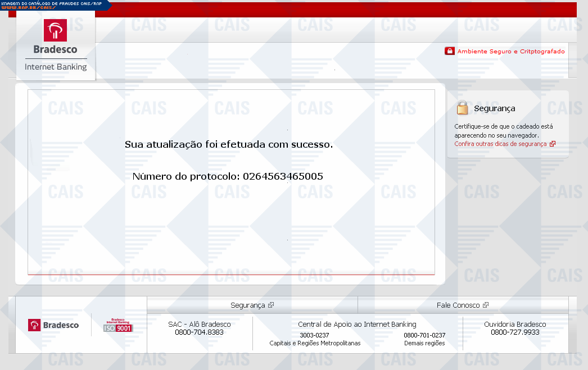Click external-link icon after dicas de segurança
The width and height of the screenshot is (588, 370).
pos(553,144)
